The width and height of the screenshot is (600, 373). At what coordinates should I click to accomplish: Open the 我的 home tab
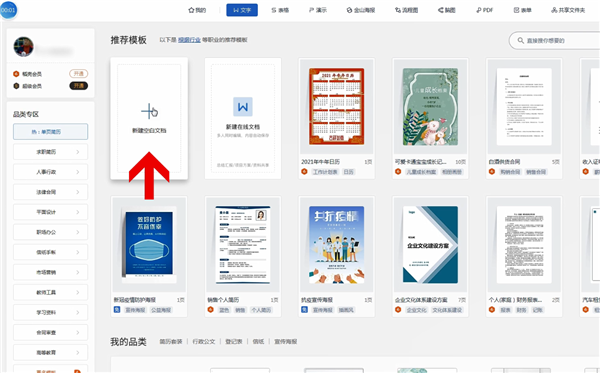point(197,10)
